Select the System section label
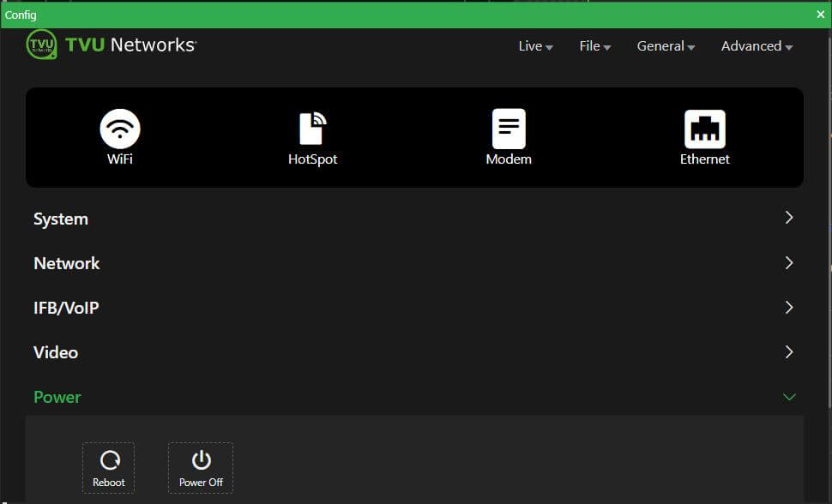Screen dimensions: 832x504 tap(61, 219)
